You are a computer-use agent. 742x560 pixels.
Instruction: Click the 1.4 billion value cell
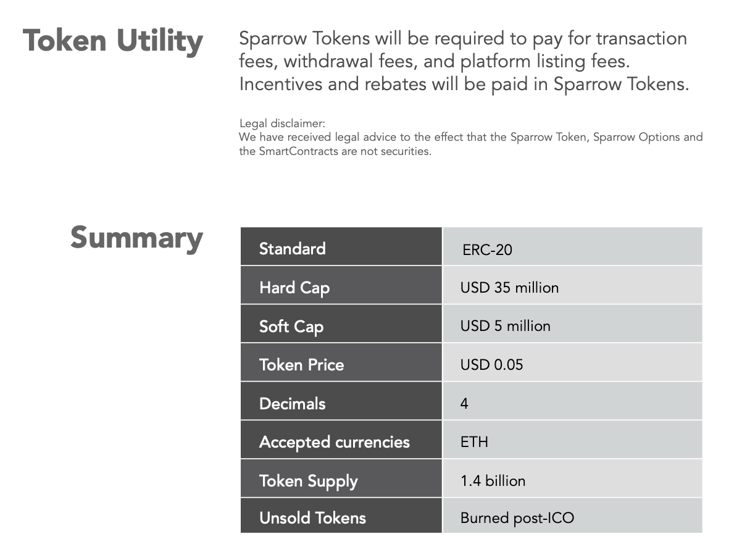pos(572,479)
